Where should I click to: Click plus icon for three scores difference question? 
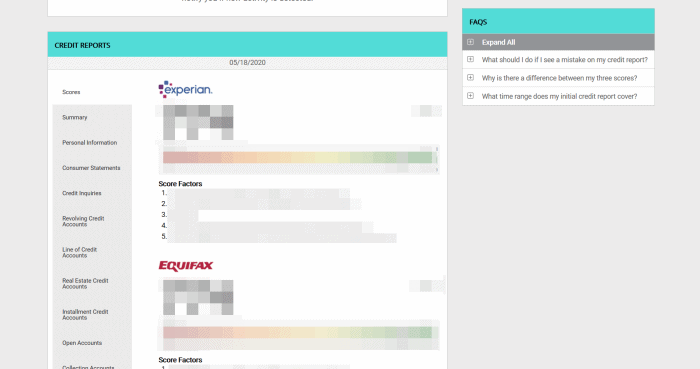coord(470,78)
